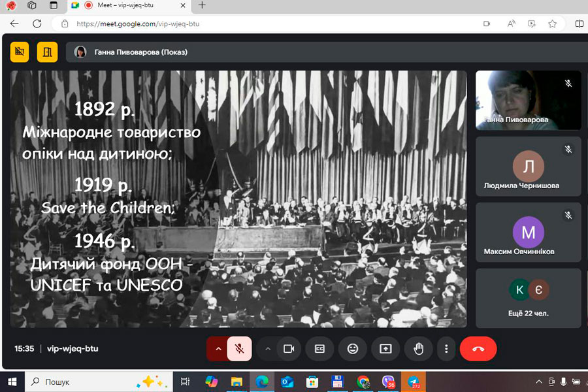This screenshot has height=392, width=588.
Task: Click the media playback icon in address bar
Action: point(532,24)
